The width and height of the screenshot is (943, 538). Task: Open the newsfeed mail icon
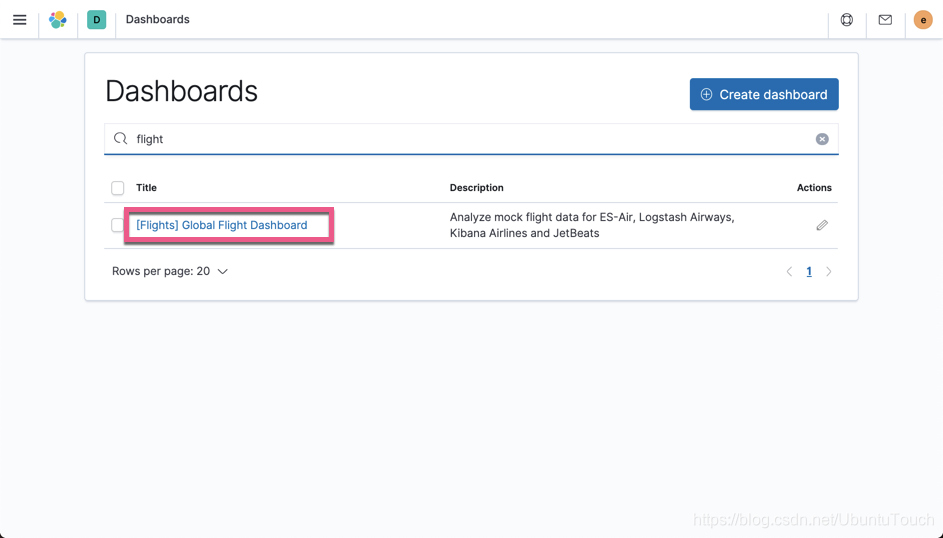885,20
